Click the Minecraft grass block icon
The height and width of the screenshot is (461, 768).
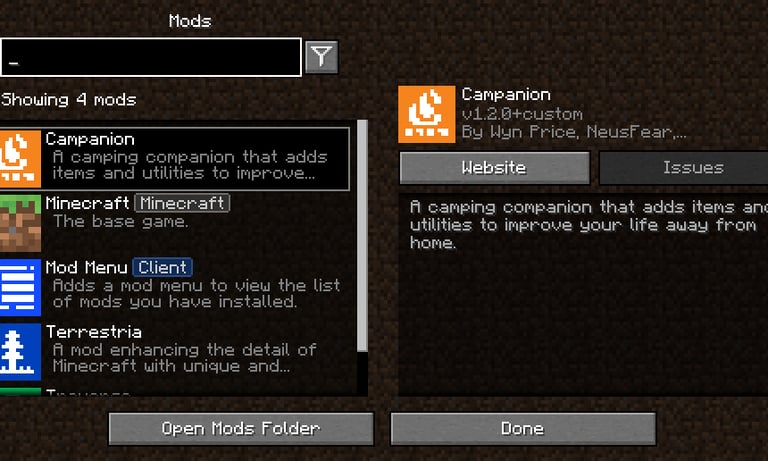click(x=20, y=223)
